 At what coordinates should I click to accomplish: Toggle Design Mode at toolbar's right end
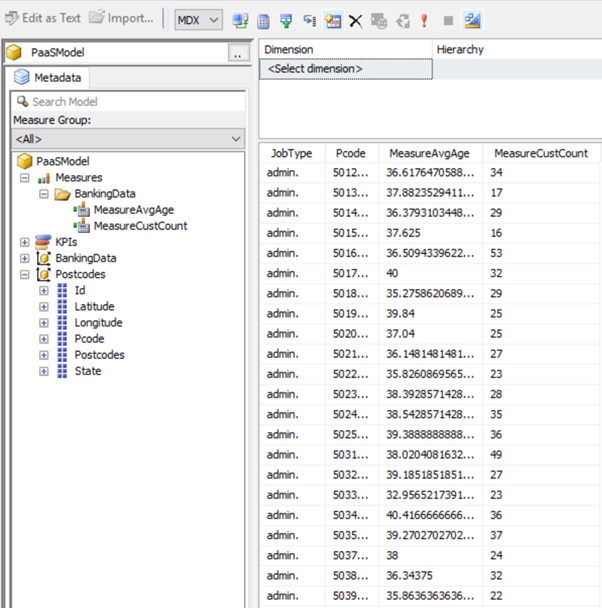pyautogui.click(x=473, y=19)
